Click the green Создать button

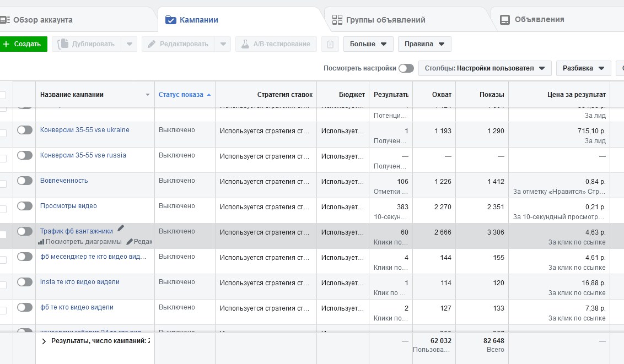(x=24, y=44)
